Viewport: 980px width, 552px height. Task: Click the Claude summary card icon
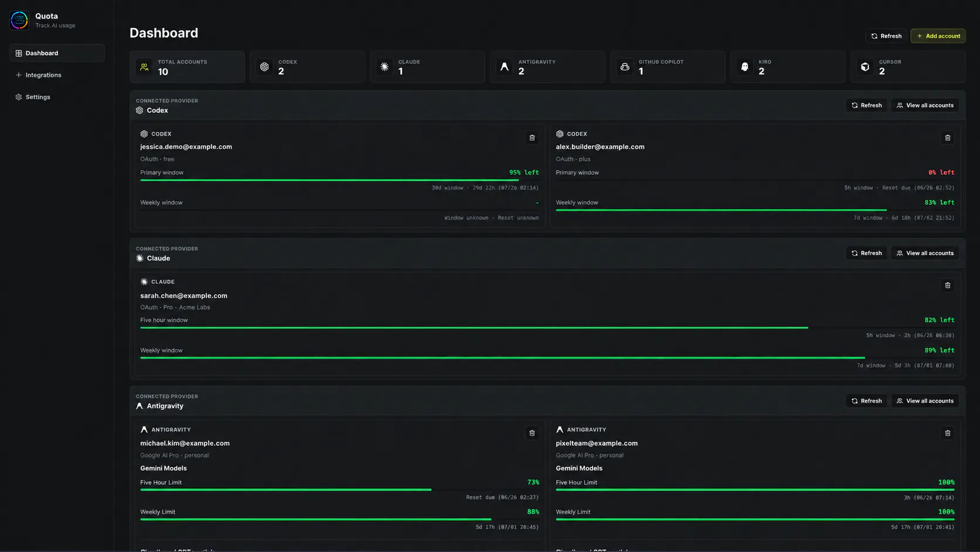pyautogui.click(x=384, y=67)
